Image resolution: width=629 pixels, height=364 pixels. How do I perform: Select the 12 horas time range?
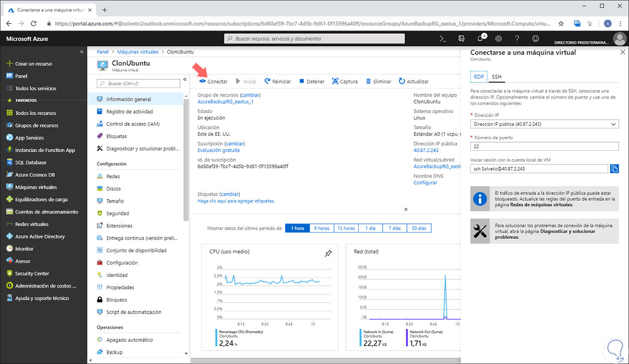[346, 228]
